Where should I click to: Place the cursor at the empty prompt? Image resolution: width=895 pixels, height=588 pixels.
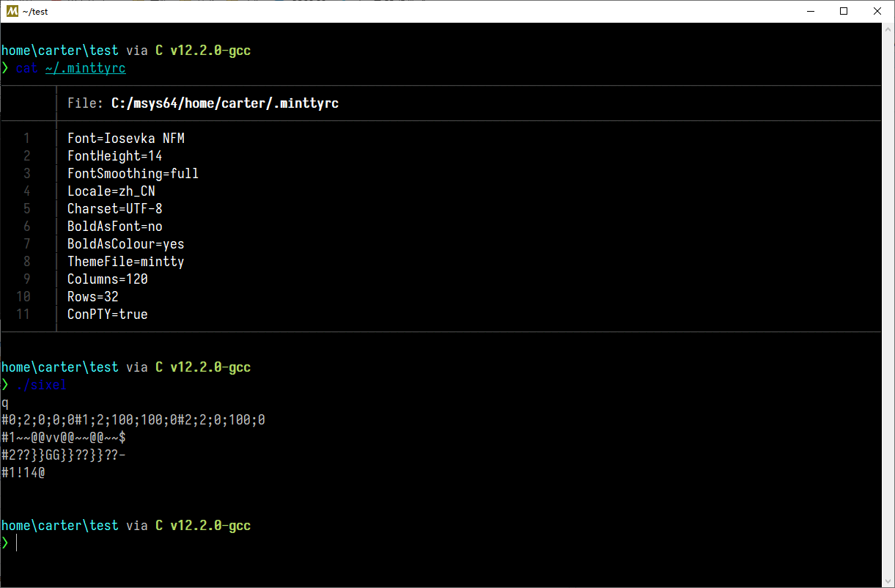coord(18,543)
